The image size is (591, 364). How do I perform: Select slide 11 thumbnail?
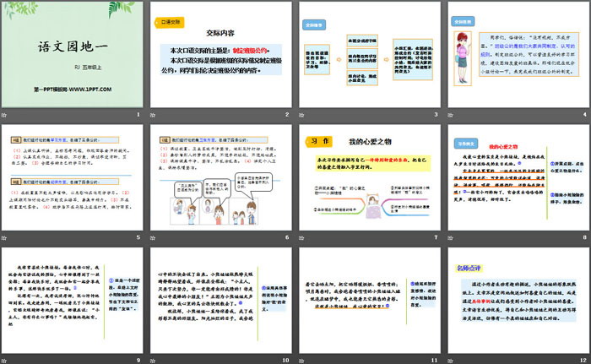(x=370, y=301)
